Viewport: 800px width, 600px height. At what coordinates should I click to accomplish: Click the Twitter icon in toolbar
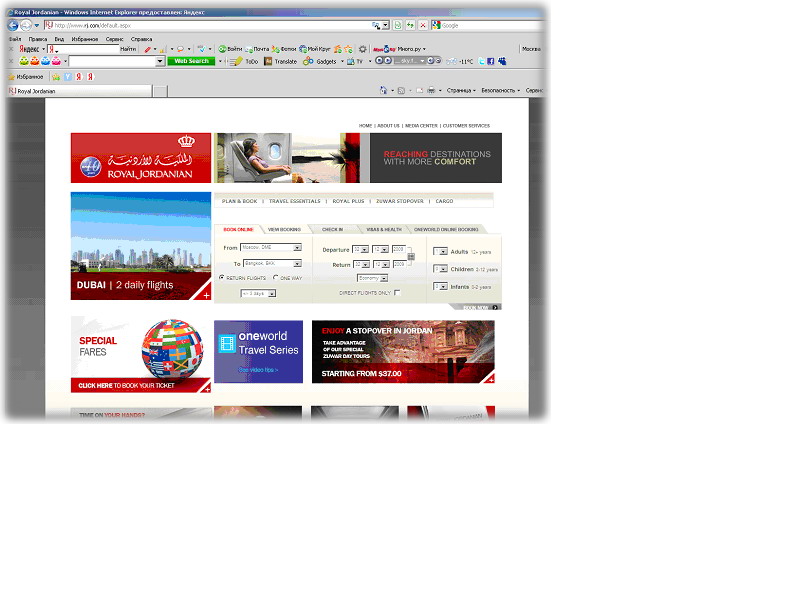pyautogui.click(x=481, y=61)
